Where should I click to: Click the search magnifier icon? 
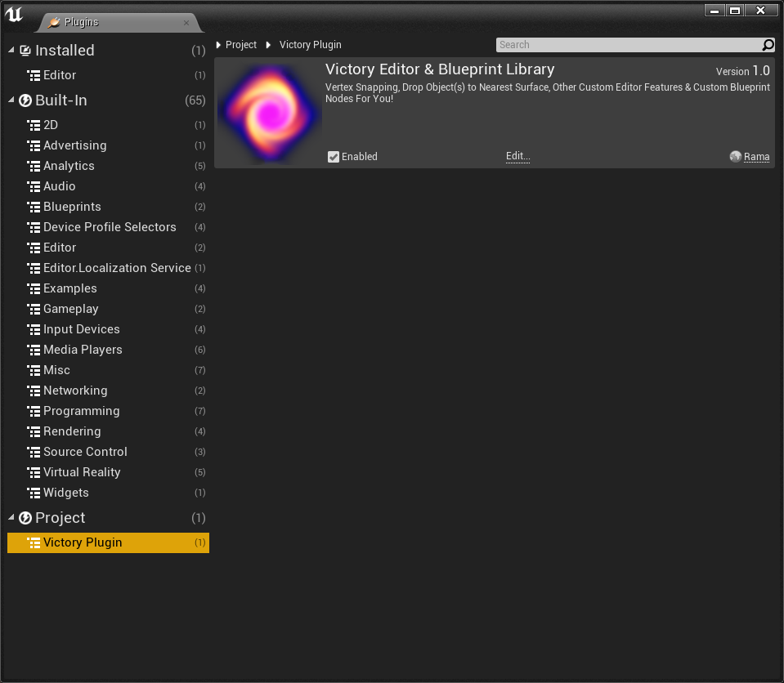pyautogui.click(x=768, y=45)
